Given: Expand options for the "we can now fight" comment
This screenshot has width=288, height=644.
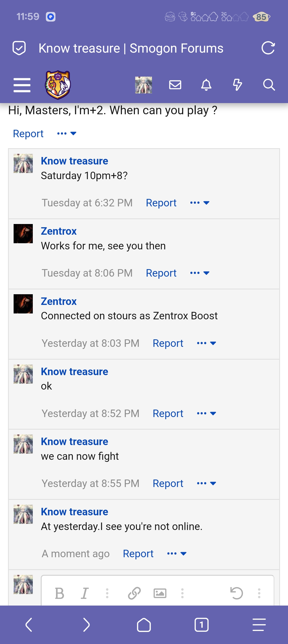Looking at the screenshot, I should click(x=206, y=484).
